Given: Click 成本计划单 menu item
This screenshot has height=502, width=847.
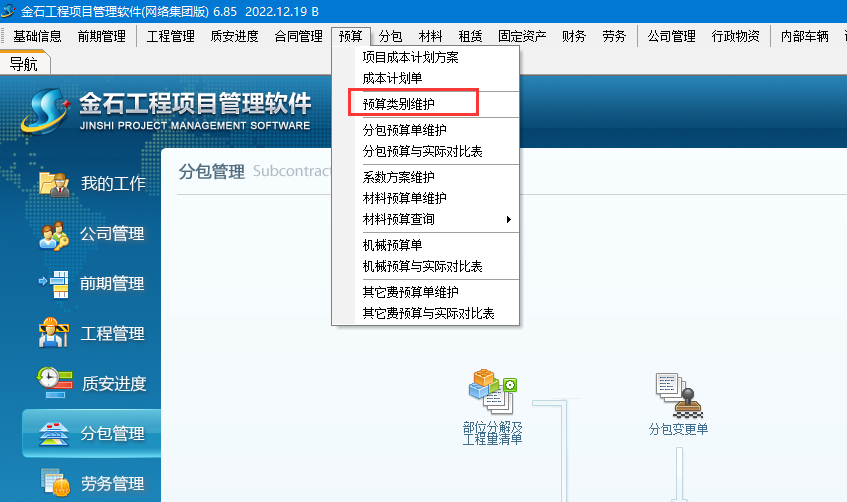Looking at the screenshot, I should (x=392, y=77).
